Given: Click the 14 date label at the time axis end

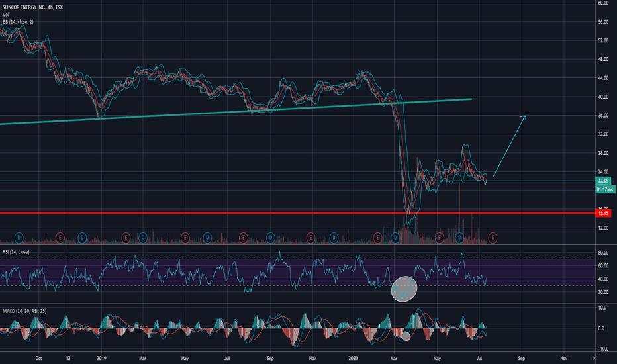Looking at the screenshot, I should [x=593, y=359].
